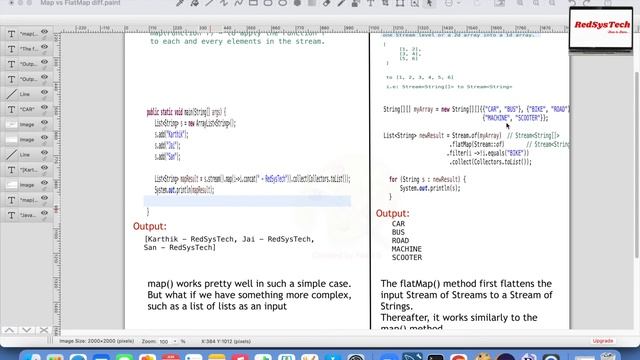
Task: Open the zoom percentage dropdown arrow
Action: [x=175, y=341]
